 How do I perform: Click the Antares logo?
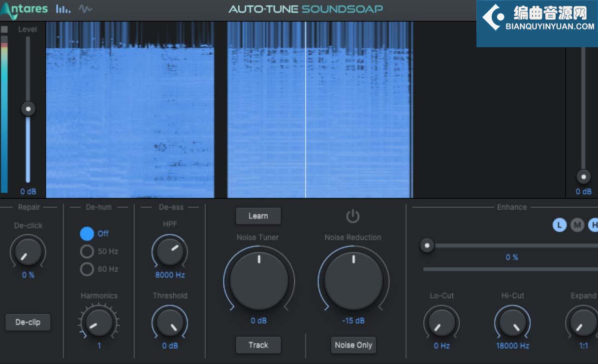point(24,9)
